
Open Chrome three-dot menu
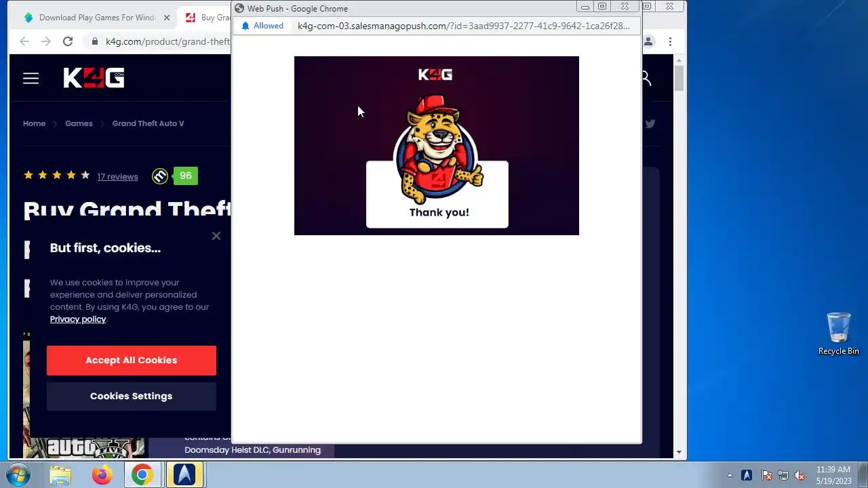pyautogui.click(x=670, y=41)
